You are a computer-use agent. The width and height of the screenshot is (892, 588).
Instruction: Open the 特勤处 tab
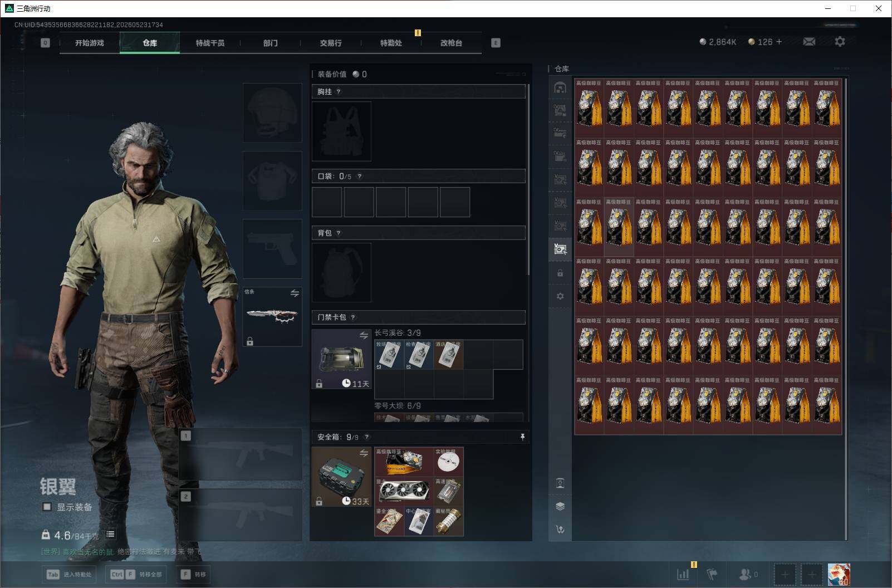[391, 43]
